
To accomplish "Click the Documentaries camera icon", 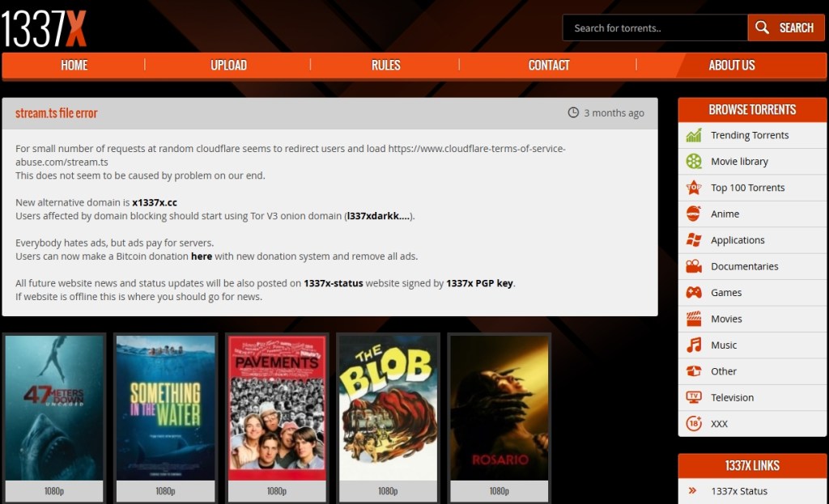I will pyautogui.click(x=693, y=266).
